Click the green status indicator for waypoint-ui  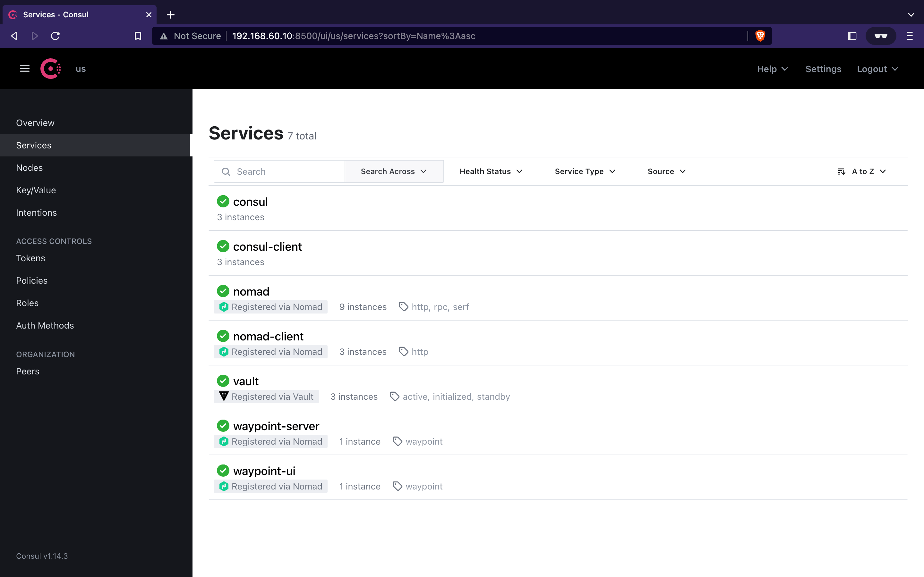pyautogui.click(x=223, y=471)
